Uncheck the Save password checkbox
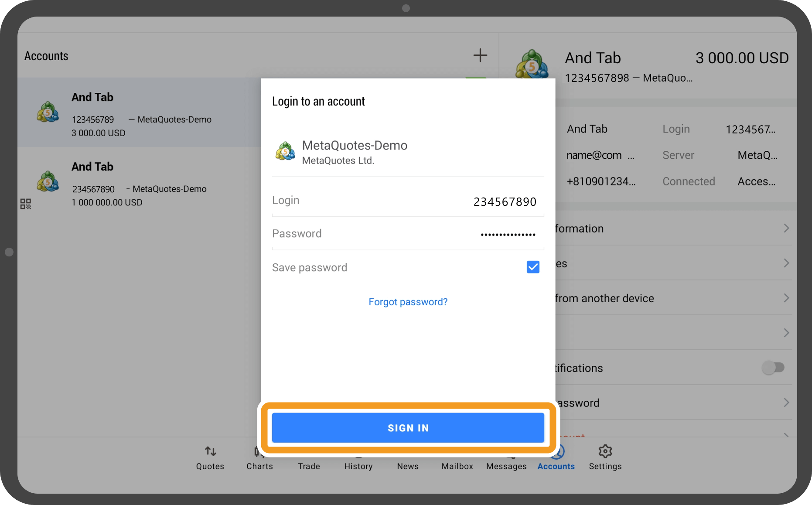 pyautogui.click(x=533, y=267)
